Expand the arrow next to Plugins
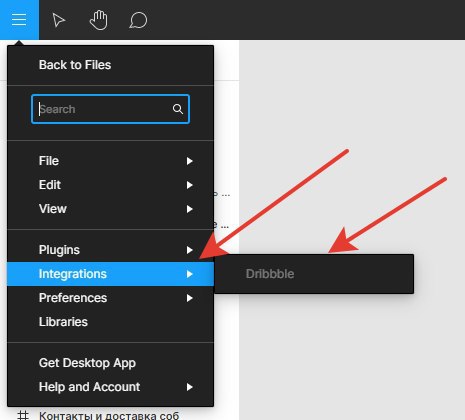Screen dimensions: 465x420 click(189, 250)
